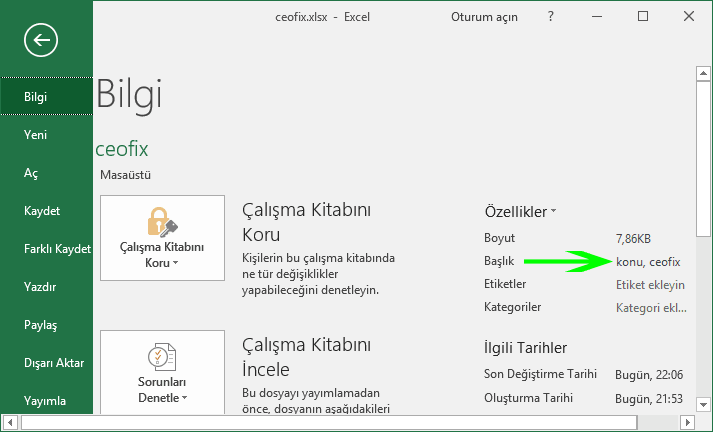Open Dışarı Aktar in sidebar
This screenshot has height=432, width=713.
point(46,363)
